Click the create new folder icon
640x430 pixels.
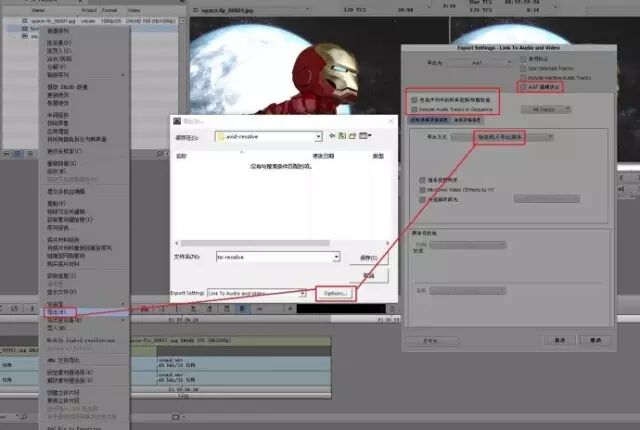(352, 136)
